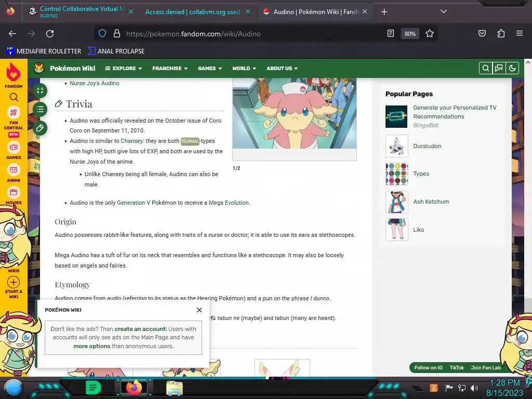
Task: Open the Games sidebar icon
Action: [x=14, y=147]
